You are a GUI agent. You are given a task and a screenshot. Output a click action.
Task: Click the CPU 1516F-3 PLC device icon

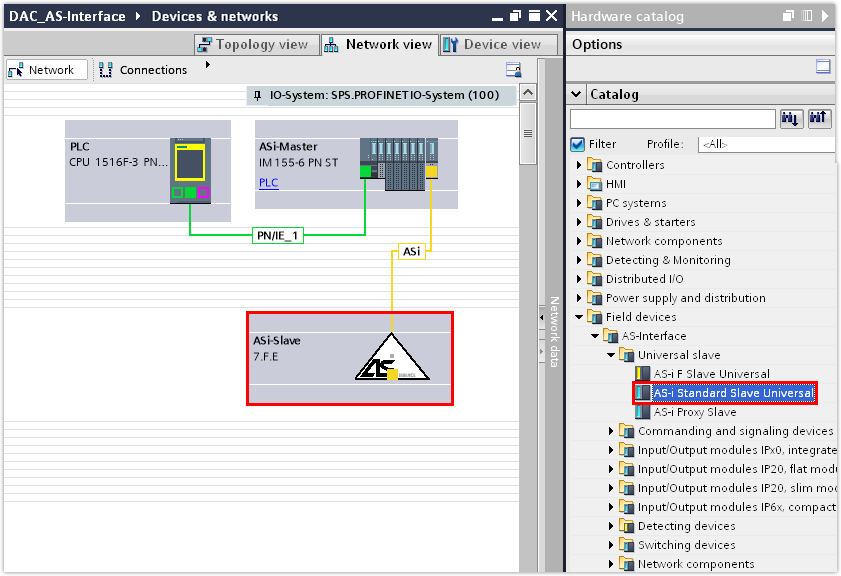[190, 171]
